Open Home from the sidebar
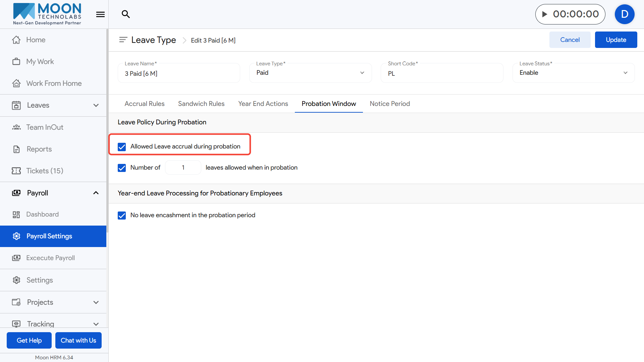644x362 pixels. [36, 40]
